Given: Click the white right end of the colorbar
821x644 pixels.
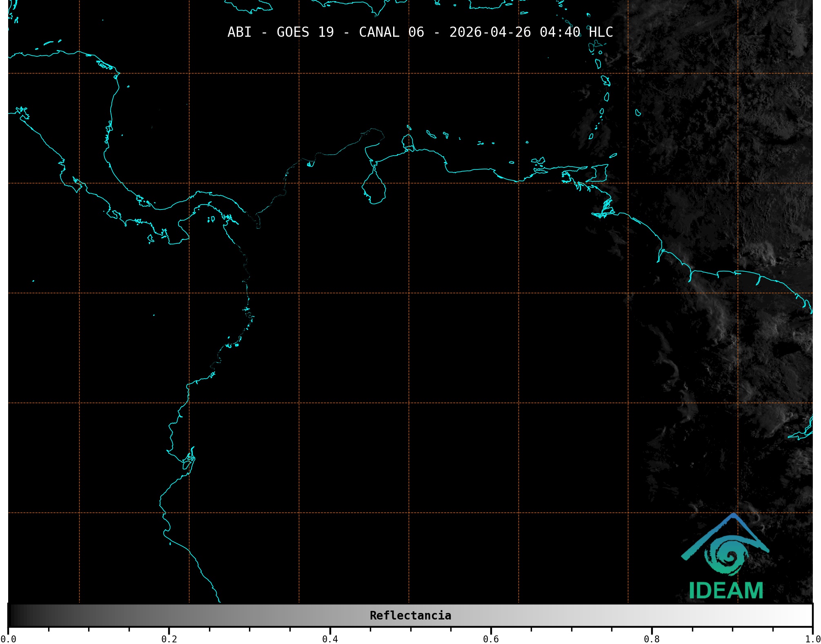Looking at the screenshot, I should tap(808, 615).
